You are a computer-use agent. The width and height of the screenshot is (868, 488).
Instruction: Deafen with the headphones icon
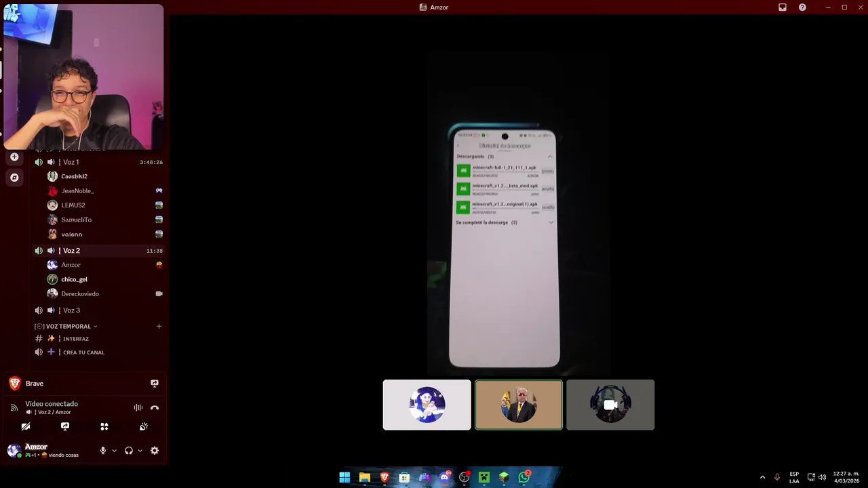(129, 451)
